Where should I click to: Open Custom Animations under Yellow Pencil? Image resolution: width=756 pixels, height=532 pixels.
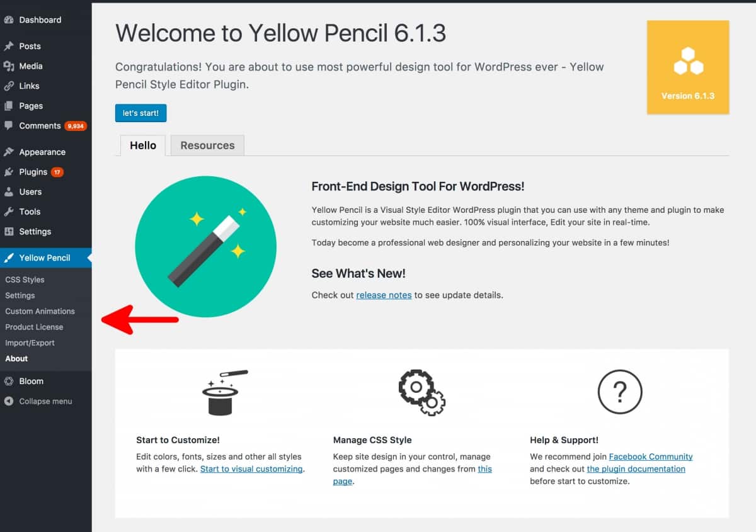39,311
